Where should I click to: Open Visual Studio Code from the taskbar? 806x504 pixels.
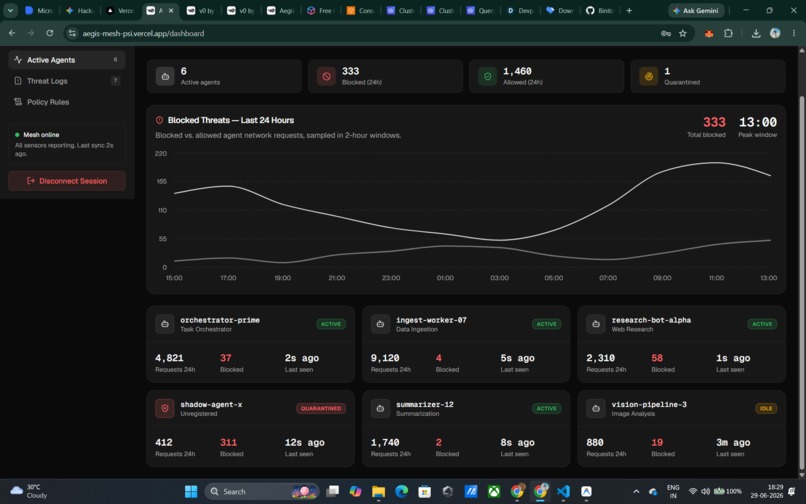[x=563, y=492]
